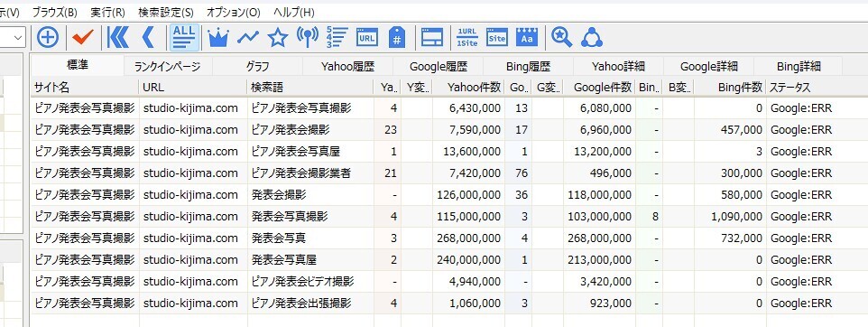The width and height of the screenshot is (868, 327).
Task: Switch to the ランクインページ tab
Action: 167,67
